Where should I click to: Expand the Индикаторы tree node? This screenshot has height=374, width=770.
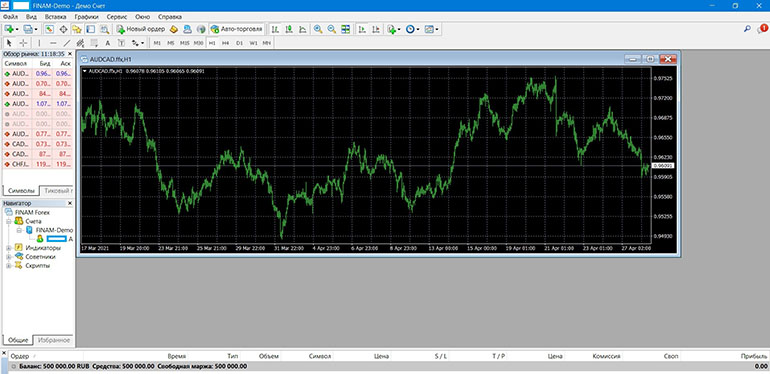8,247
